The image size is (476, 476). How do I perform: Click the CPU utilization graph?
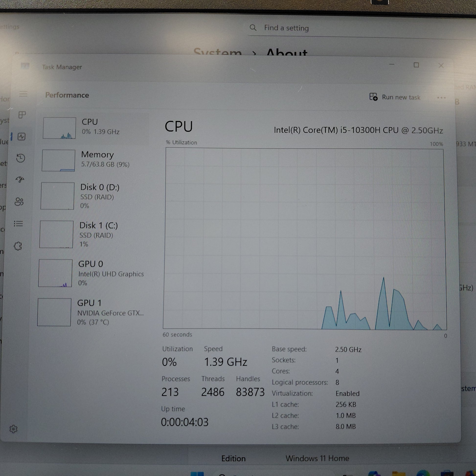(x=305, y=238)
